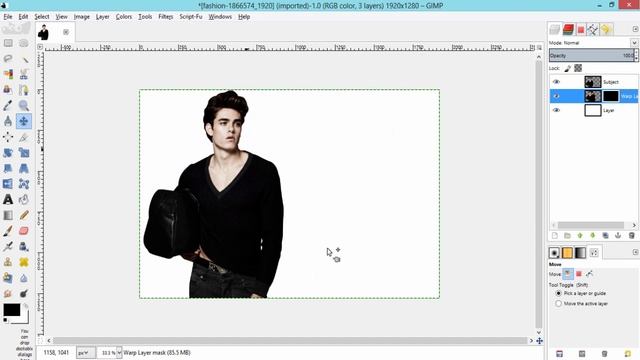Switch to the Undo History tab
640x360 pixels.
[x=606, y=29]
